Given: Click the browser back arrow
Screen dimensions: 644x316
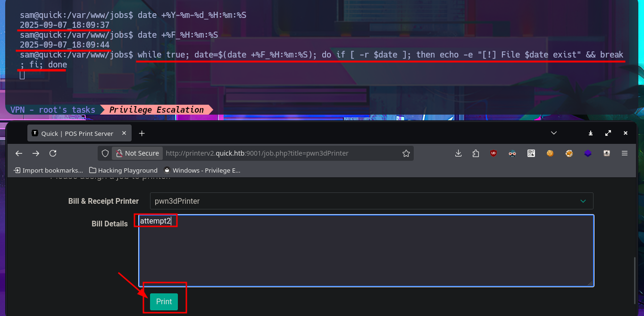Looking at the screenshot, I should point(19,153).
